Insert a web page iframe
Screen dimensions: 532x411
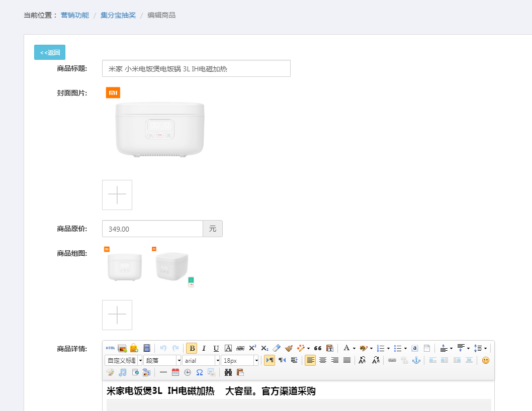(x=135, y=372)
